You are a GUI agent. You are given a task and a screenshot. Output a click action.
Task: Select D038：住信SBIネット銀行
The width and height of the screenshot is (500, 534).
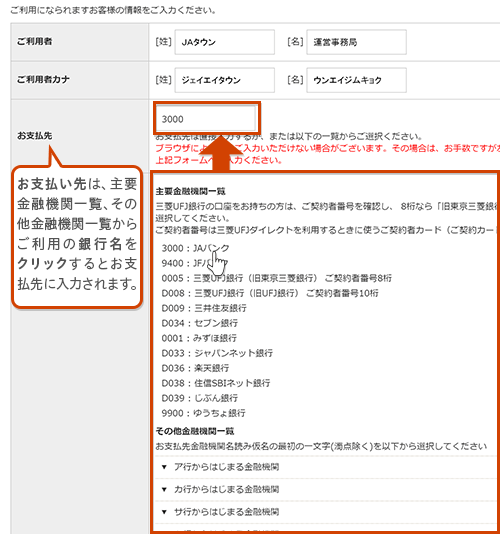216,383
